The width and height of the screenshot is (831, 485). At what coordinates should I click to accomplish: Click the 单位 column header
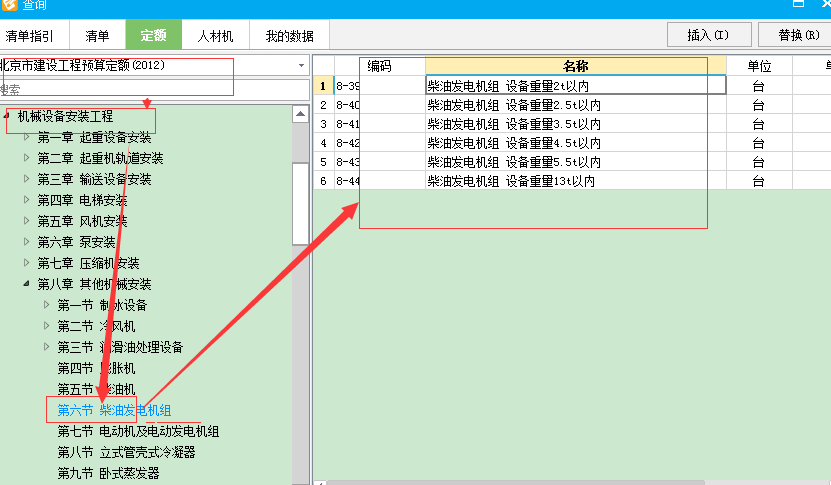click(x=759, y=66)
